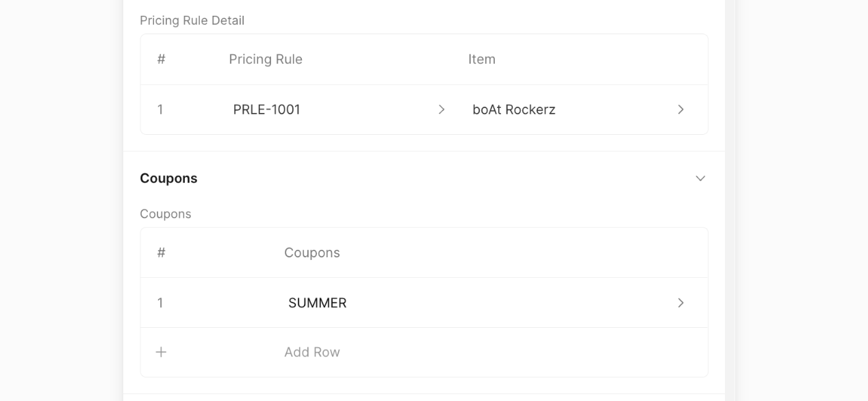Click the Pricing Rule column header
Viewport: 868px width, 401px height.
(266, 60)
